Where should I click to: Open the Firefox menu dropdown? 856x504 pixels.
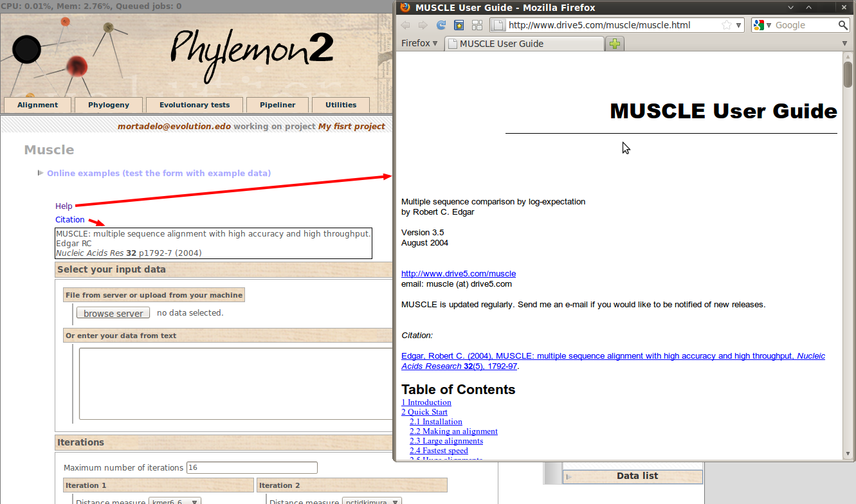click(x=419, y=43)
